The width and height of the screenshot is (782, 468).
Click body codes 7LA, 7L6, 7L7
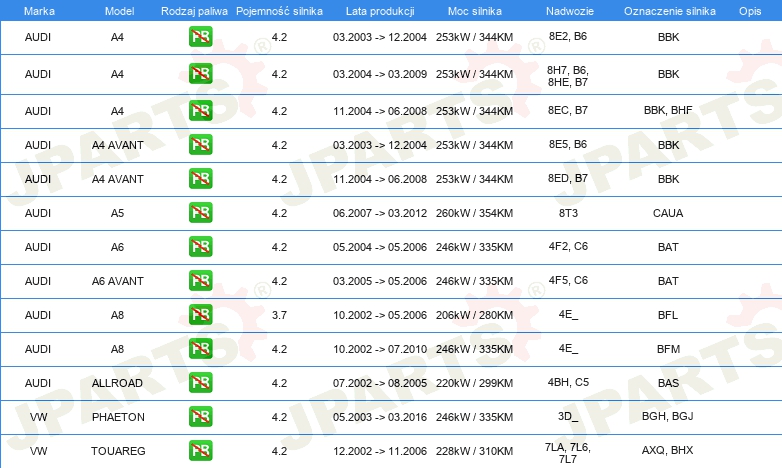[568, 453]
